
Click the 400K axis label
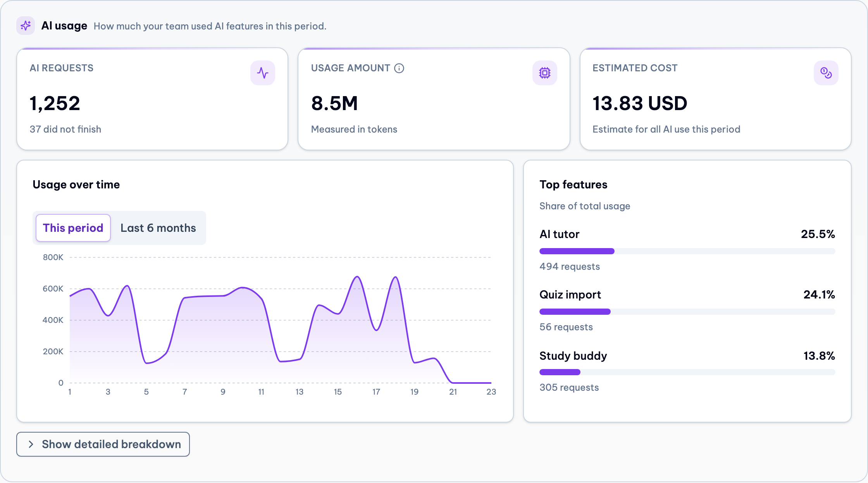coord(53,320)
